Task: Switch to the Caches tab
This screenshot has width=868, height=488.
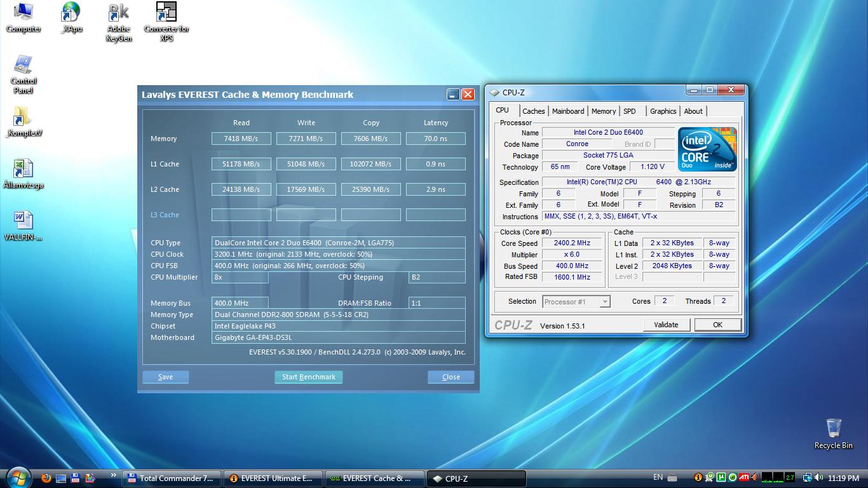Action: [x=534, y=111]
